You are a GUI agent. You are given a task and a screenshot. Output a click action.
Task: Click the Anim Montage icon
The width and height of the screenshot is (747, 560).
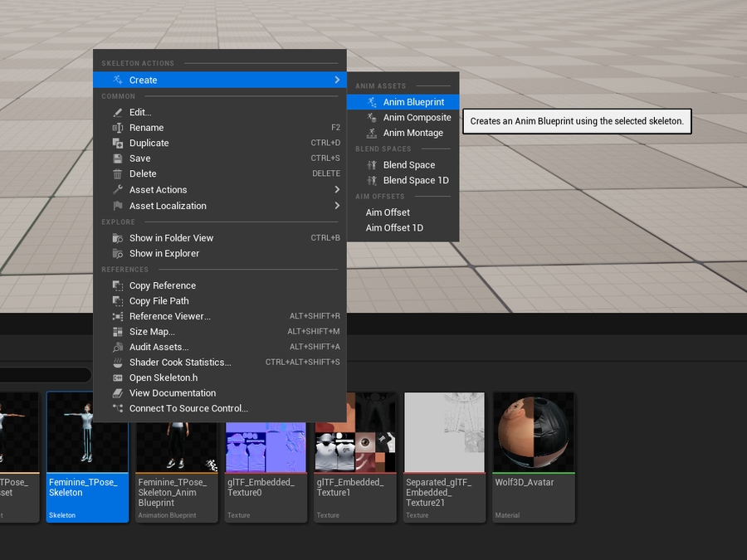click(x=372, y=133)
